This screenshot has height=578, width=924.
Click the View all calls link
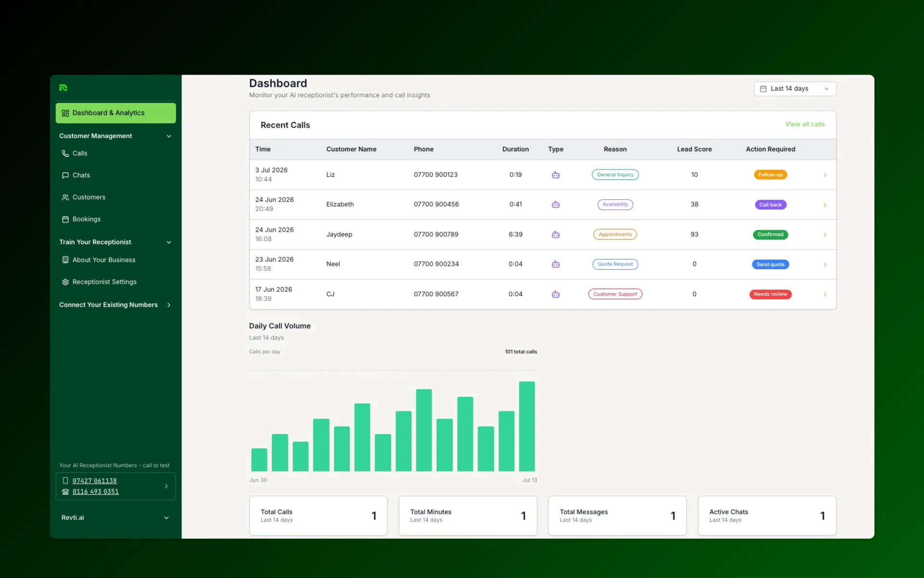coord(805,124)
